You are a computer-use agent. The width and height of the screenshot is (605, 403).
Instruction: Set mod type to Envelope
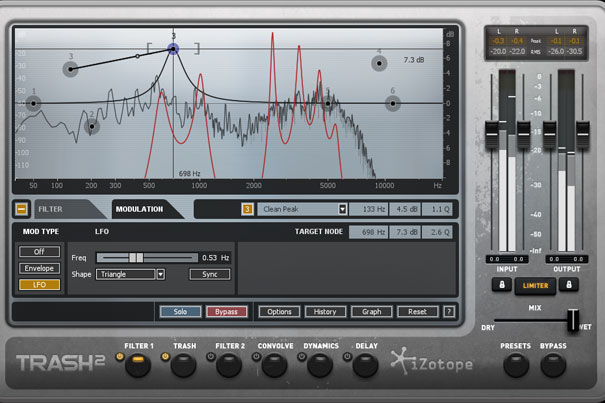click(39, 268)
